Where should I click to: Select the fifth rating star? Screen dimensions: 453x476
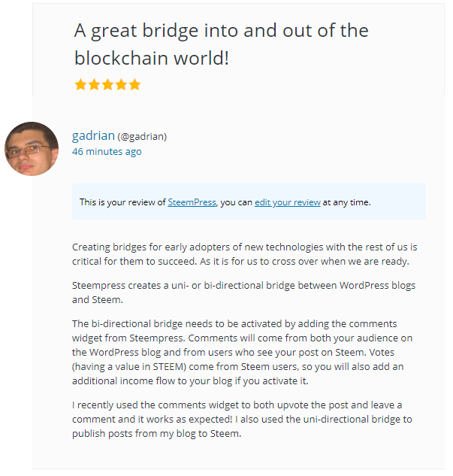(x=134, y=85)
